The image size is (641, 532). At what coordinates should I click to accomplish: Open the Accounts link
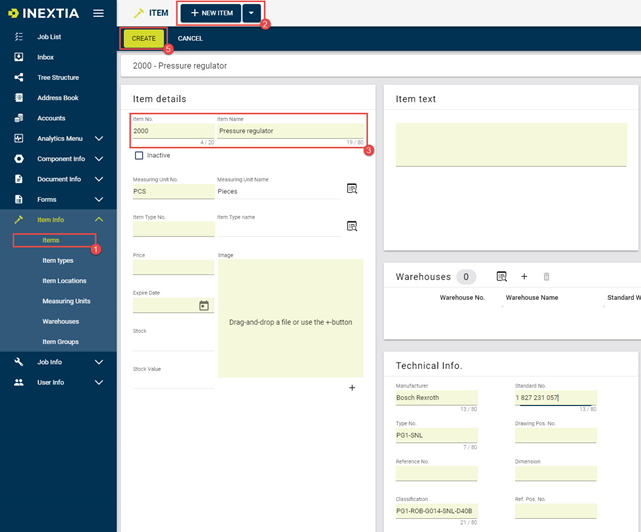pos(51,118)
